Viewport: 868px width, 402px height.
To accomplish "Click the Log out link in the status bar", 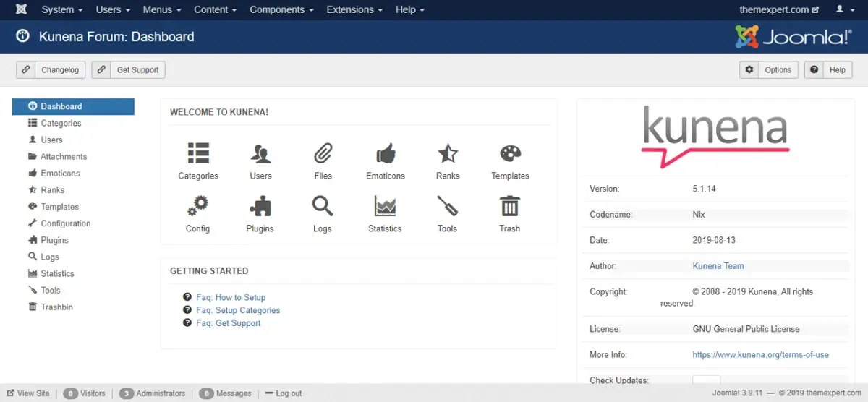I will pyautogui.click(x=283, y=393).
